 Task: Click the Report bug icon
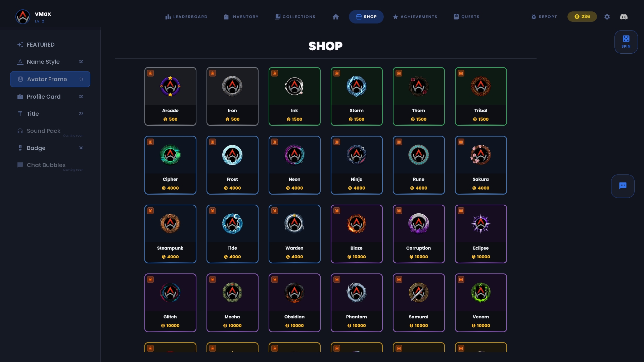[534, 17]
